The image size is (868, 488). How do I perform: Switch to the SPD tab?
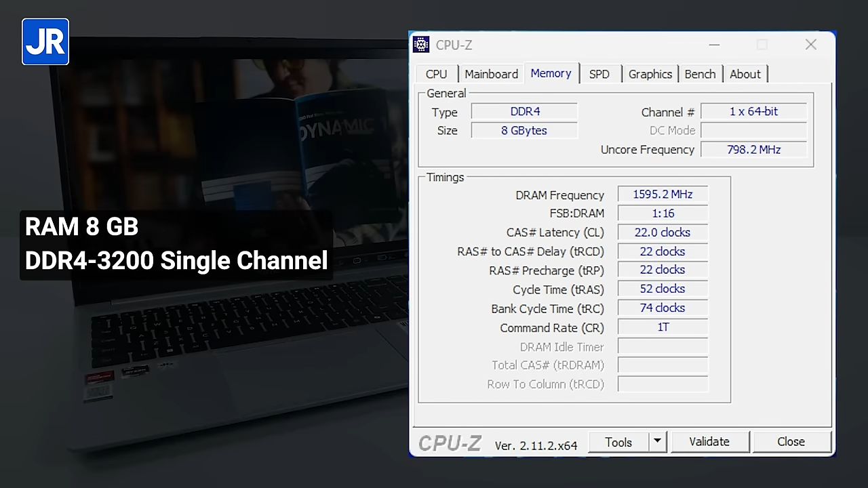[x=599, y=74]
